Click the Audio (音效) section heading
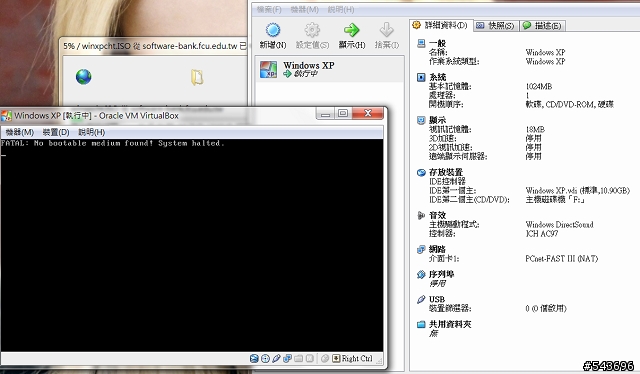640x374 pixels. pyautogui.click(x=437, y=215)
